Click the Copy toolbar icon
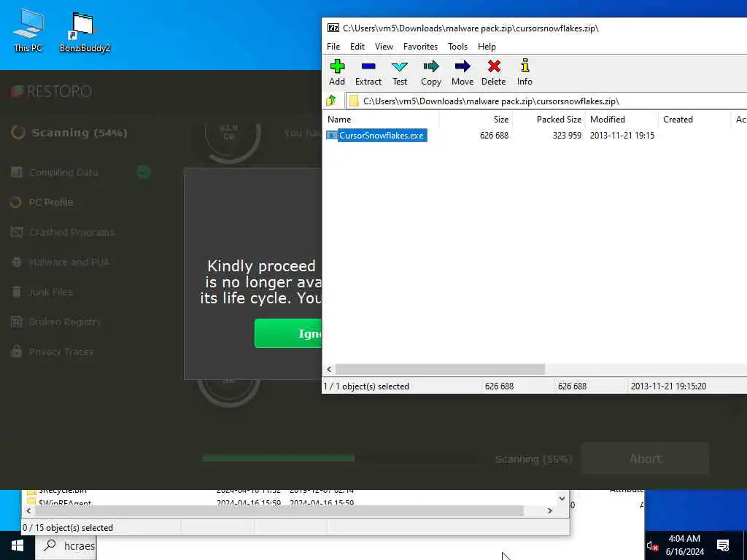 point(431,72)
